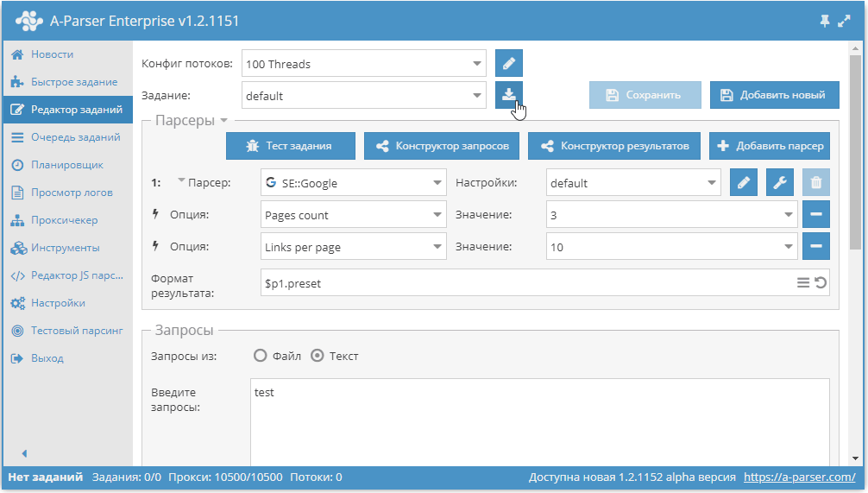
Task: Remove the Links per page option with minus button
Action: [x=816, y=247]
